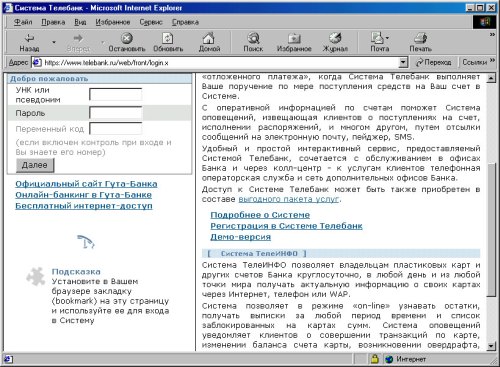The image size is (500, 367).
Task: Go to the Домой home page icon
Action: [x=209, y=38]
